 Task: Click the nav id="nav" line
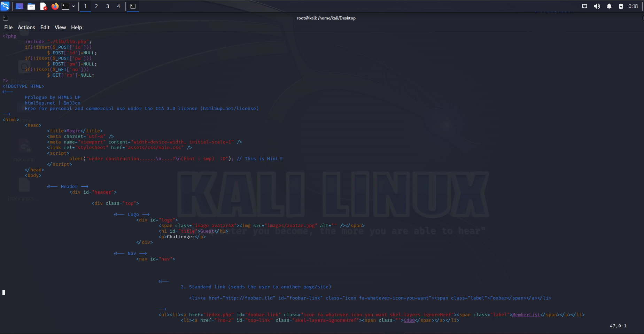click(x=156, y=259)
